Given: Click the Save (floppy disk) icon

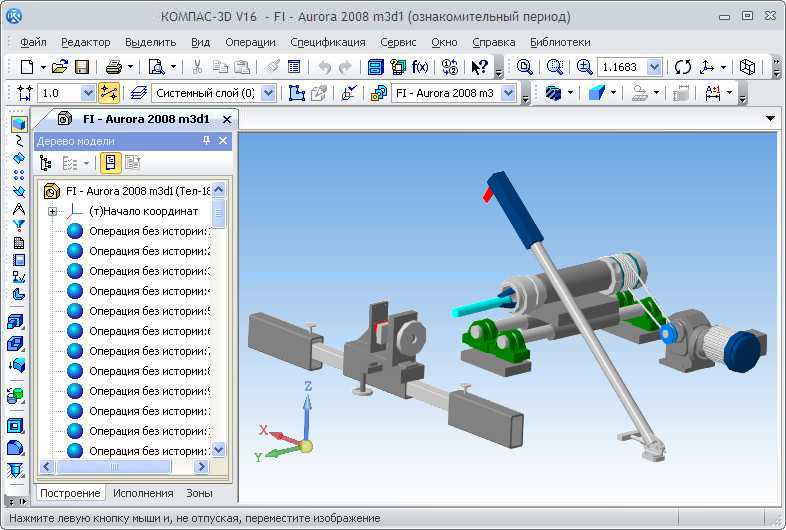Looking at the screenshot, I should click(81, 67).
